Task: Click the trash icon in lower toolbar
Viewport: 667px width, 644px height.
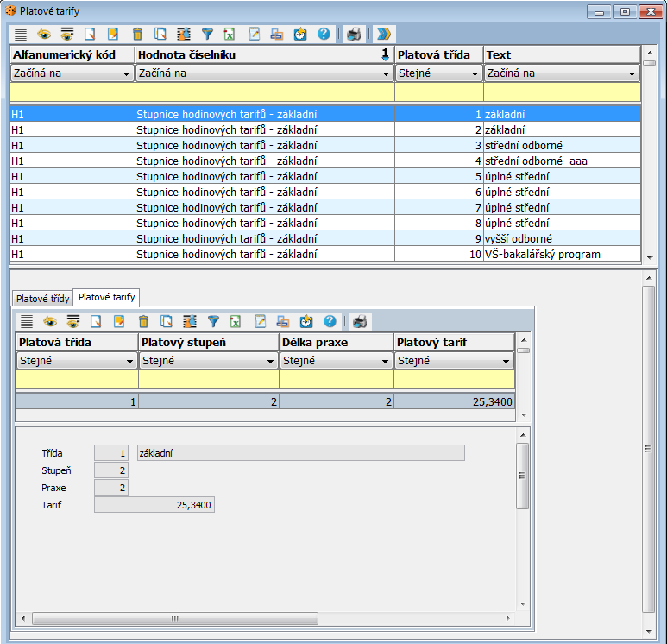Action: 143,321
